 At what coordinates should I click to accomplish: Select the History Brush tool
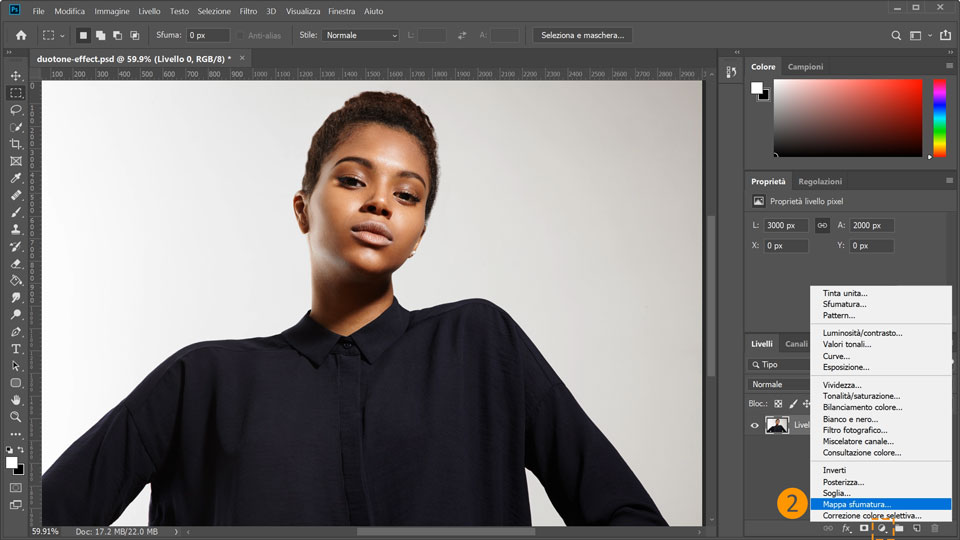(16, 247)
